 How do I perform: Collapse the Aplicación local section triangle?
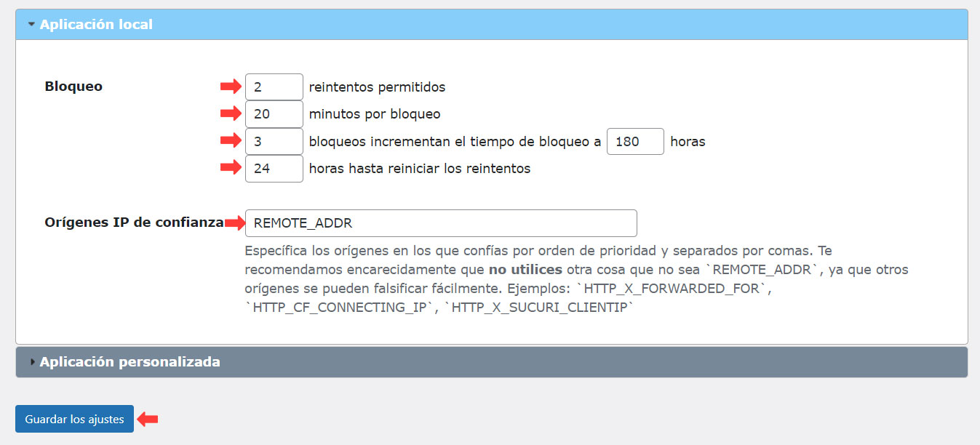[31, 24]
